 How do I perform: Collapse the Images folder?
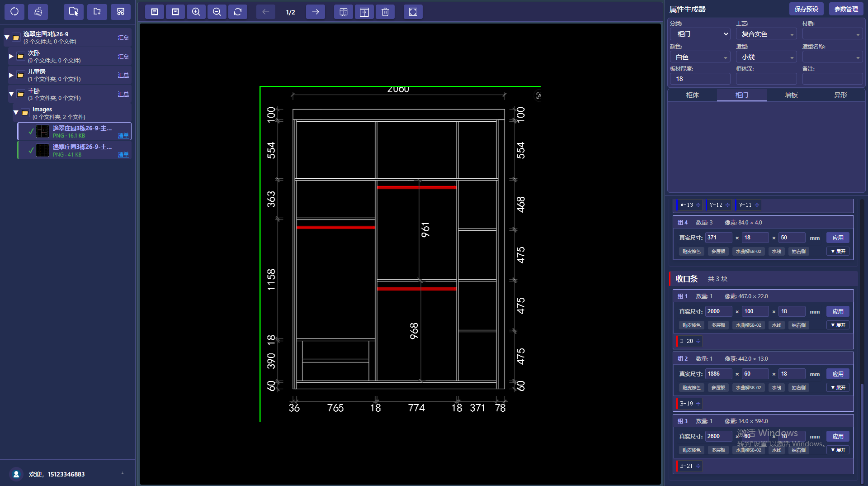pyautogui.click(x=16, y=113)
